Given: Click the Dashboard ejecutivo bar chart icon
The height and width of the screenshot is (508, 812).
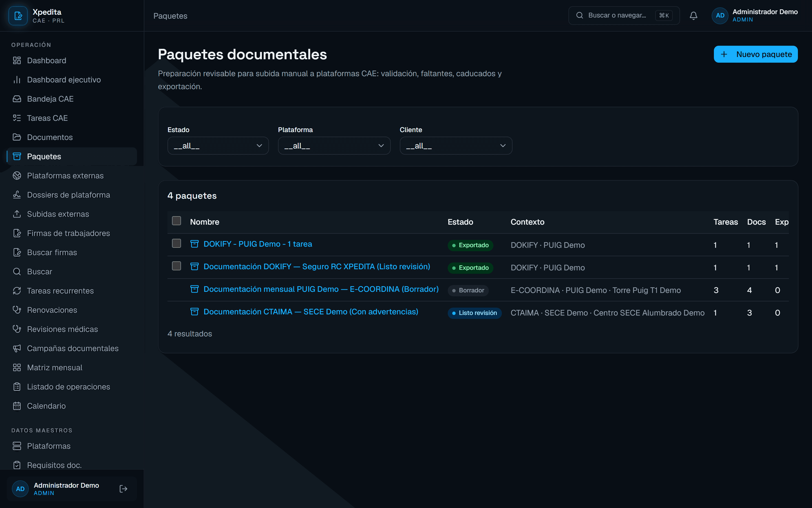Looking at the screenshot, I should tap(17, 80).
